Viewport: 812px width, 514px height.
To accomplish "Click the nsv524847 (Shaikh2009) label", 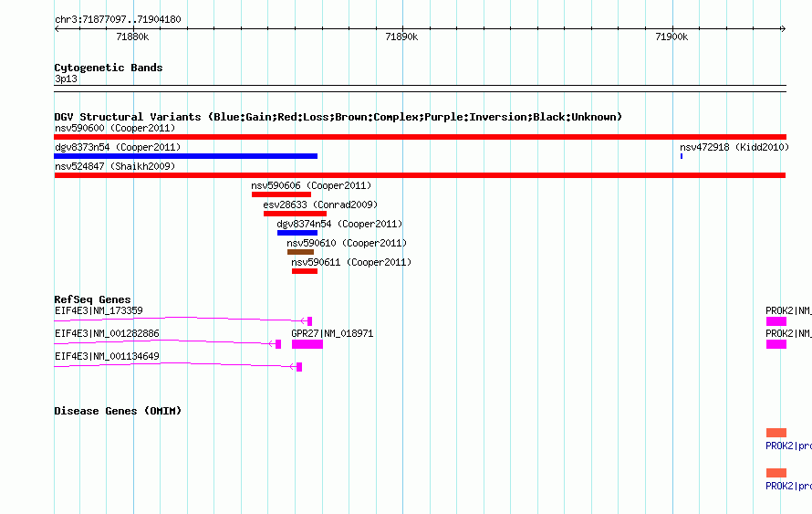I will 115,166.
